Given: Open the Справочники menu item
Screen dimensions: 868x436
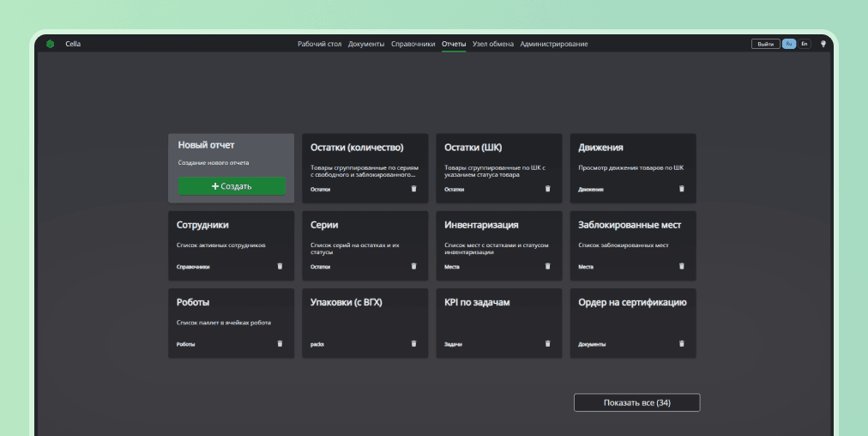Looking at the screenshot, I should click(x=413, y=44).
